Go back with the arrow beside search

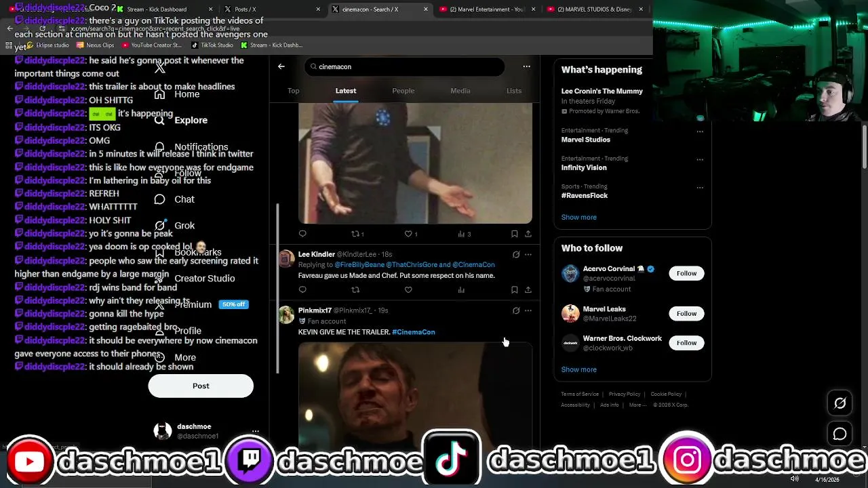tap(281, 66)
